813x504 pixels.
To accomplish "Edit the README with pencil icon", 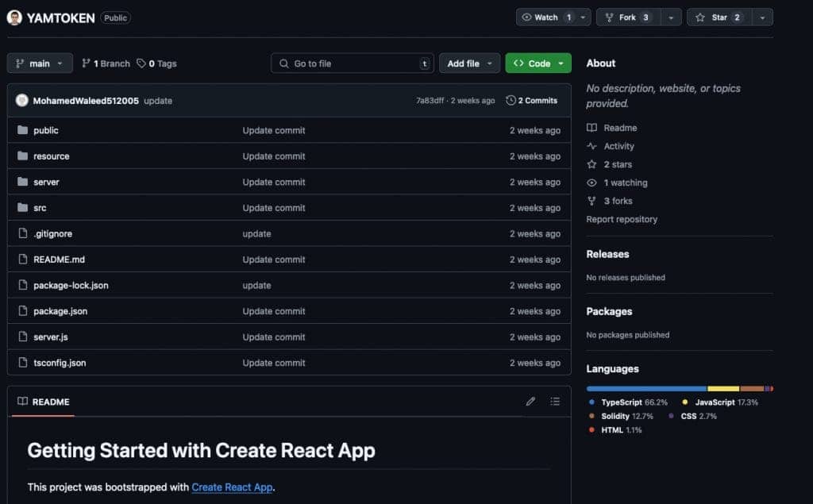I will [530, 402].
